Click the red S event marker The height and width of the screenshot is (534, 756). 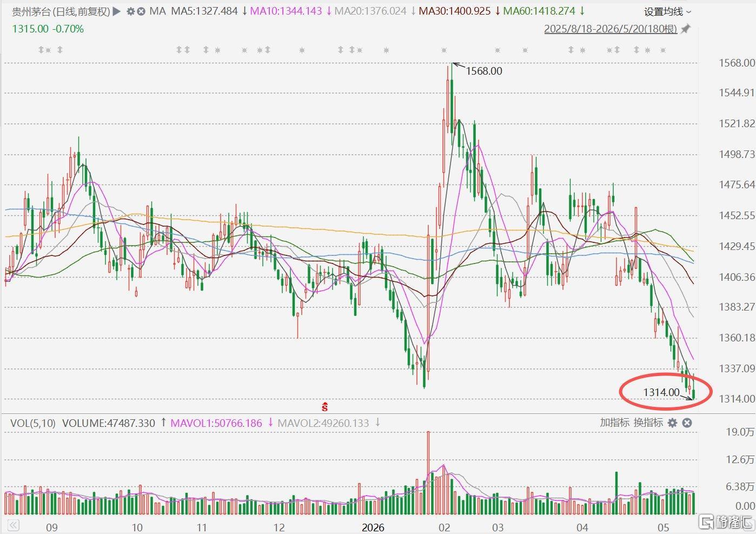[x=324, y=407]
